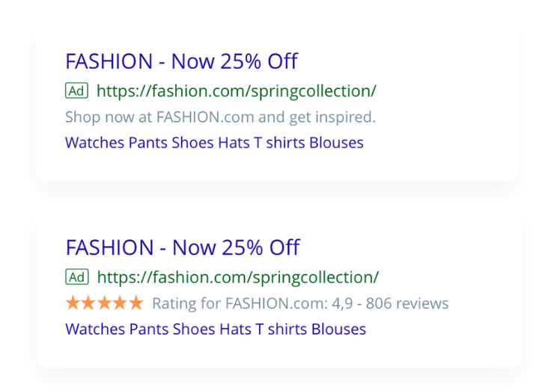
Task: Open the first ad's FASHION - Now 25% Off headline
Action: pos(181,61)
